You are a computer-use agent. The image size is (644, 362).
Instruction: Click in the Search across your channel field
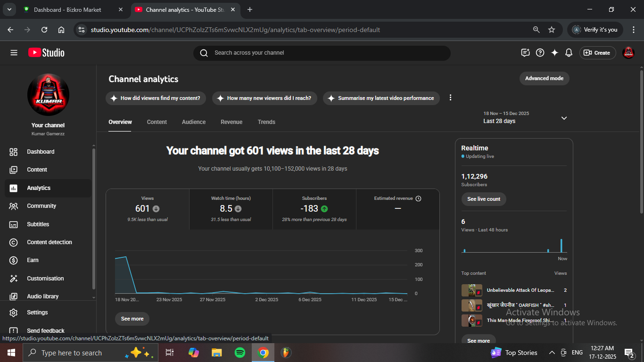325,53
